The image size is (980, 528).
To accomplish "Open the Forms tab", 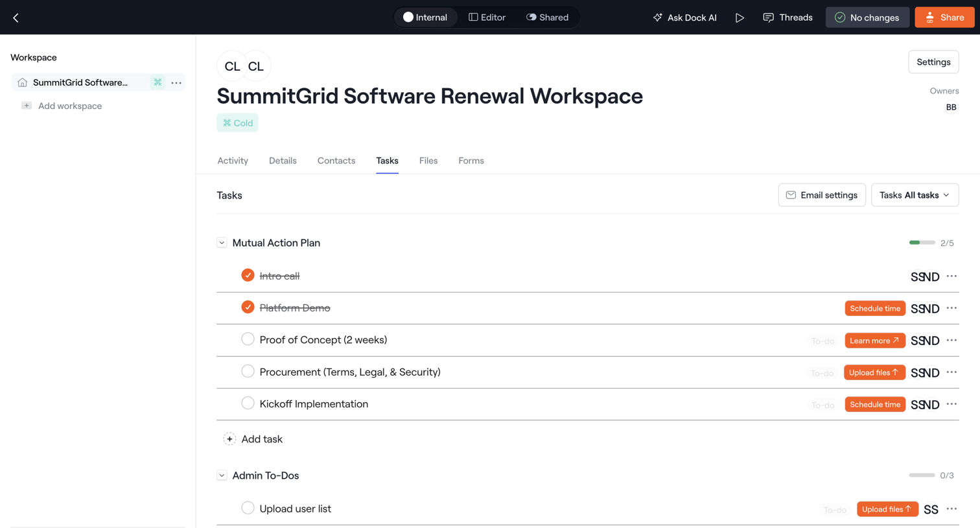I will click(471, 161).
